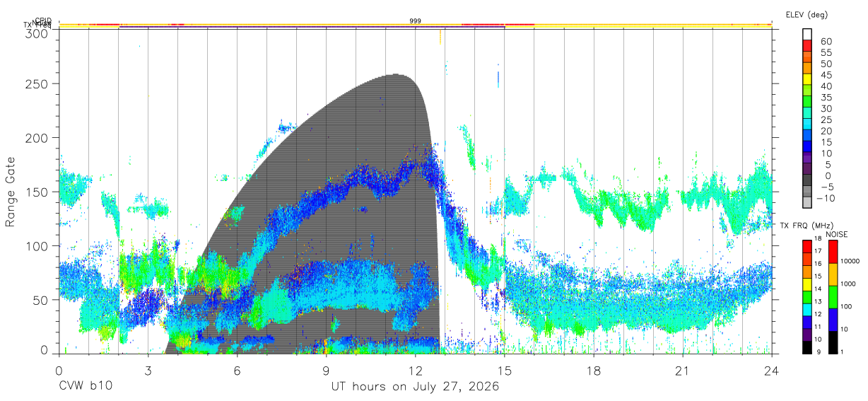868x401 pixels.
Task: Click the 'CVW b10' radar beam label
Action: click(85, 387)
